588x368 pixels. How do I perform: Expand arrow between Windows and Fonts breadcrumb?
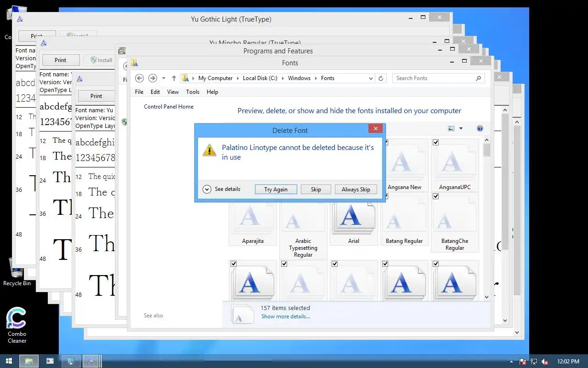(x=316, y=78)
